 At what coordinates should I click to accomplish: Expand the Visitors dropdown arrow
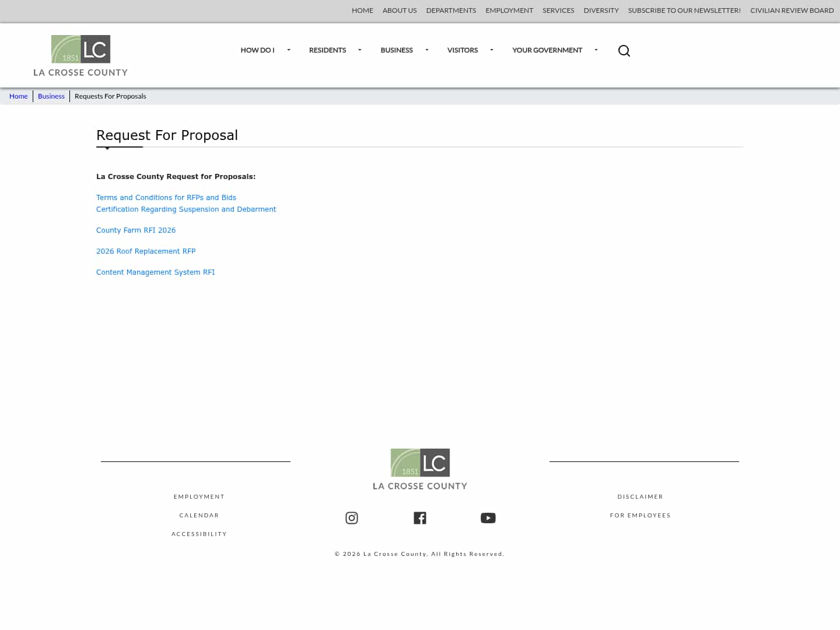pyautogui.click(x=492, y=50)
